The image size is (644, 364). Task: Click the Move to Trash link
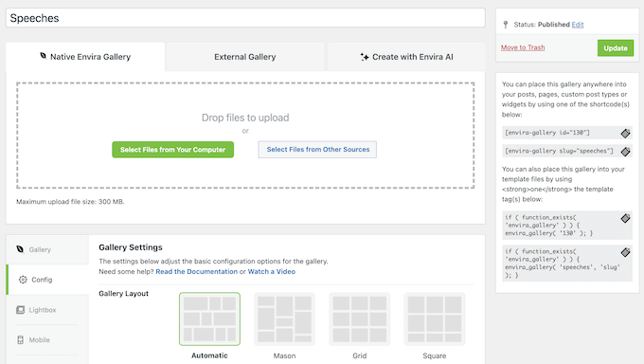(523, 47)
